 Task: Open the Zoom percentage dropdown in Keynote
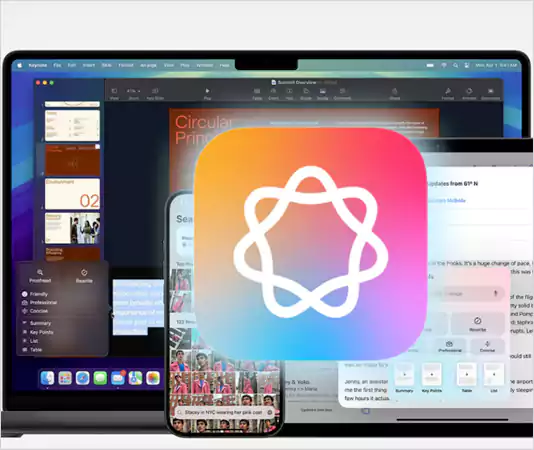[x=134, y=94]
